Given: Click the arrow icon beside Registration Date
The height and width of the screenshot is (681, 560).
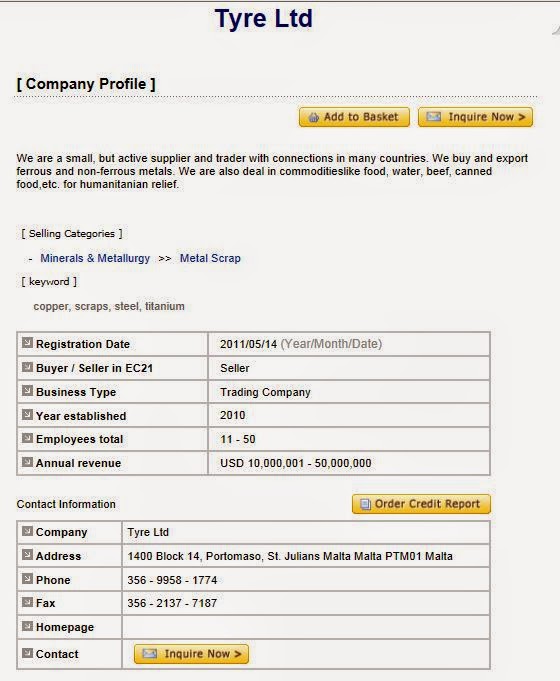Looking at the screenshot, I should click(27, 343).
